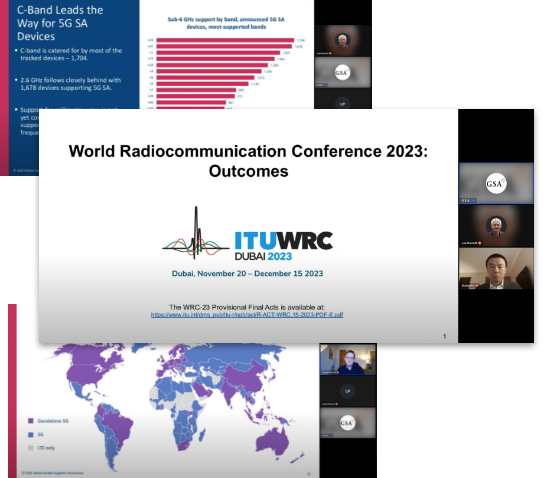This screenshot has width=543, height=478.
Task: Click the UP initials avatar beside world map
Action: coord(348,391)
